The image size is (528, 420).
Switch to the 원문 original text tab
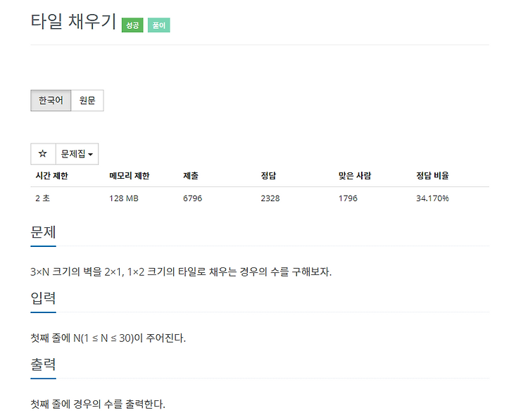click(x=87, y=101)
